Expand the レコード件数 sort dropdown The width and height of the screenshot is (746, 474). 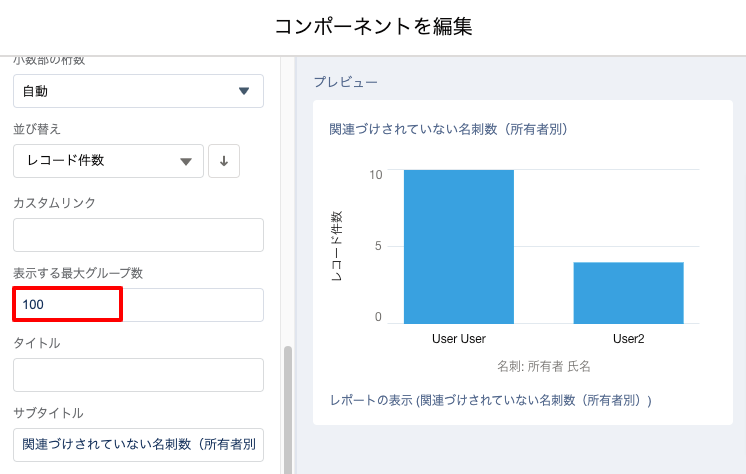click(x=108, y=161)
